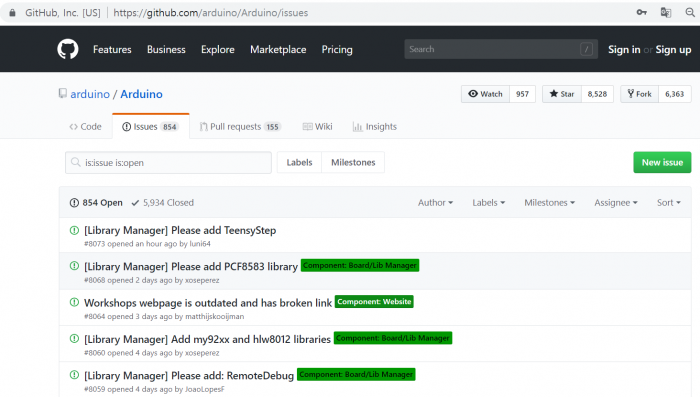Open issue Add my92xx and hlw8012 libraries
Screen dimensions: 700x397
pyautogui.click(x=207, y=339)
